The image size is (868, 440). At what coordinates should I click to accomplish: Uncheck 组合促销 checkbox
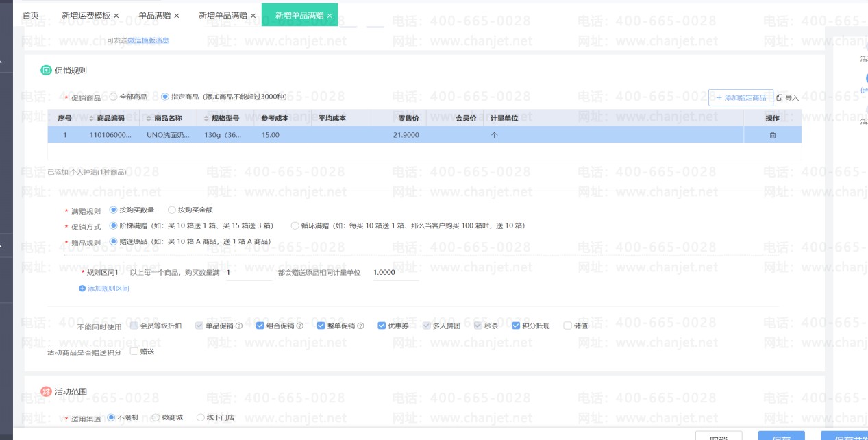(x=260, y=326)
